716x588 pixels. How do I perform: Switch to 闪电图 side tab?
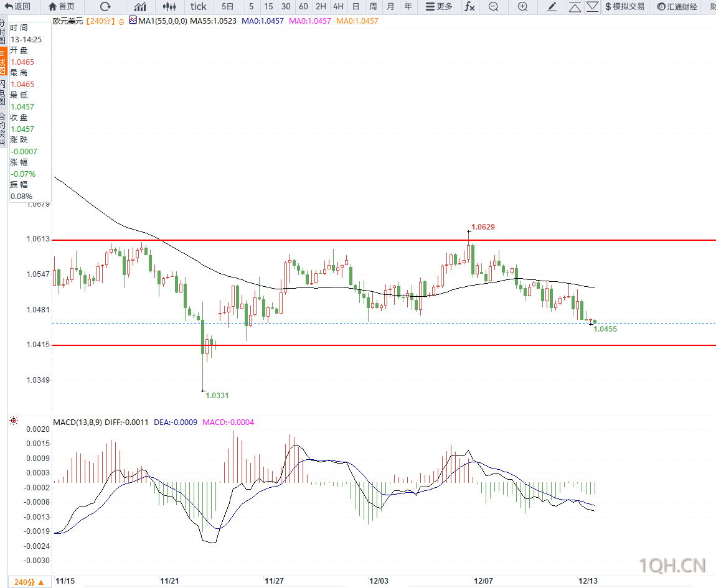(3, 93)
